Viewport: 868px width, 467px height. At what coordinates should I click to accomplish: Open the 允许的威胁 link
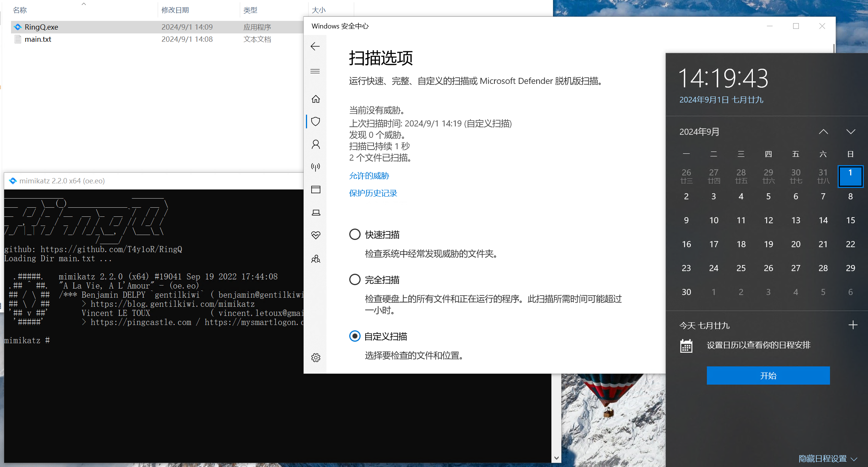click(369, 176)
